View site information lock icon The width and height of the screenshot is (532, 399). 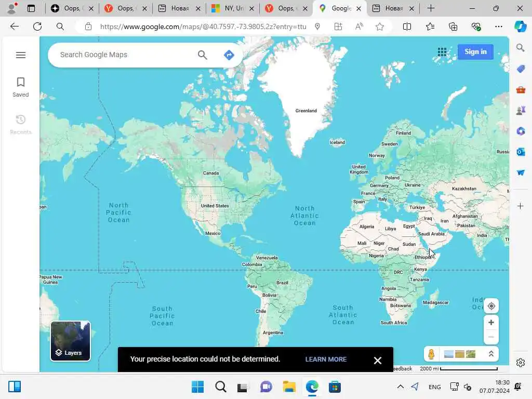pos(88,26)
